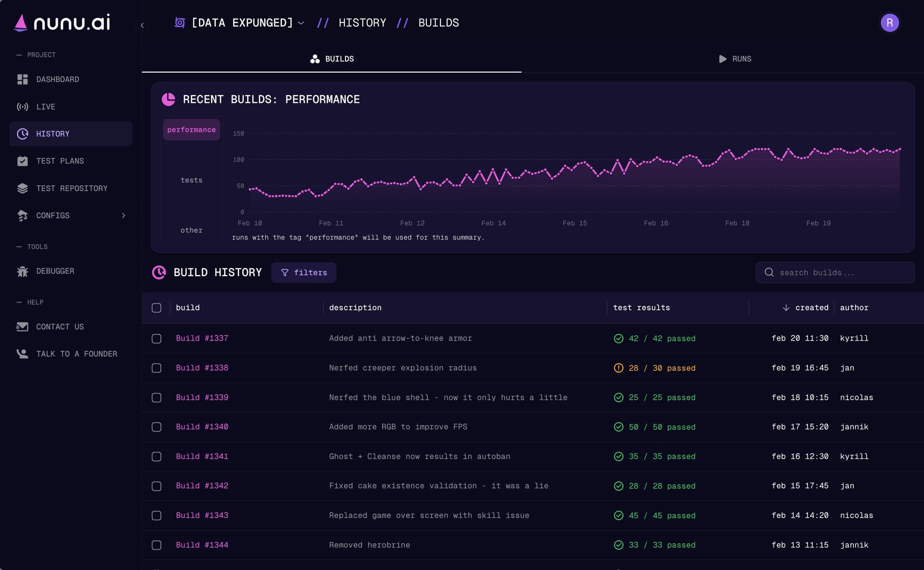Switch to the Runs tab

coord(735,59)
